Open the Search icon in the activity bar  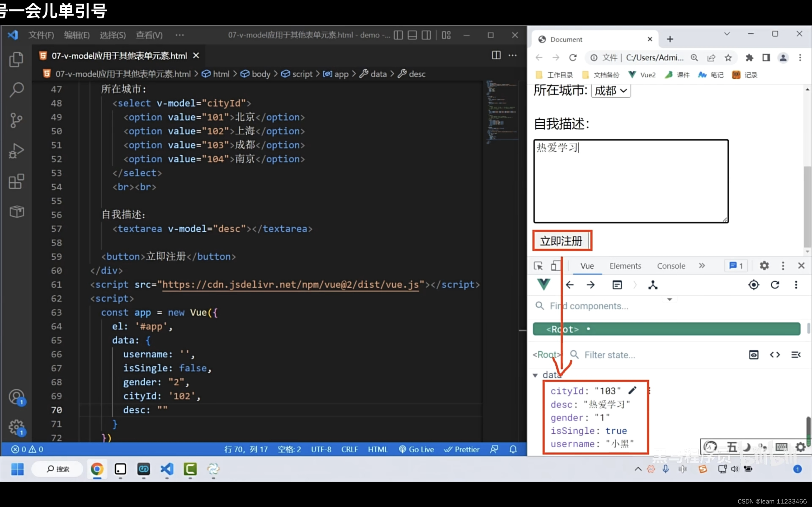tap(16, 90)
